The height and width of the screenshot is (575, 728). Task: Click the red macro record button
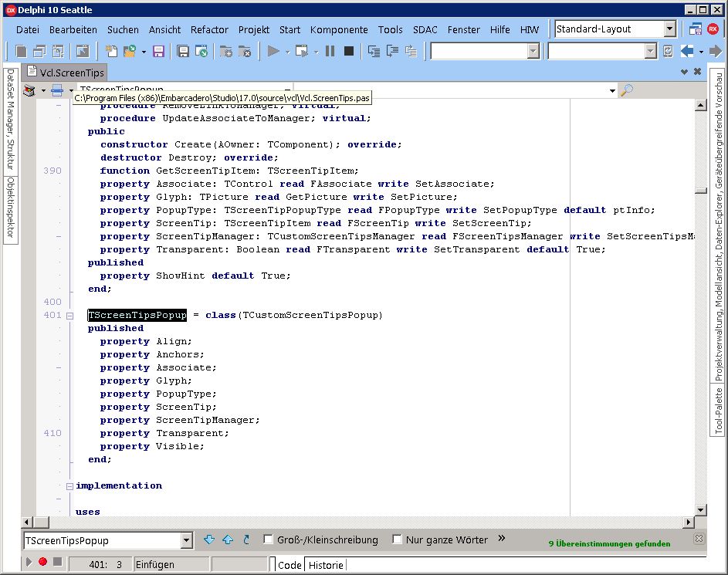(42, 562)
